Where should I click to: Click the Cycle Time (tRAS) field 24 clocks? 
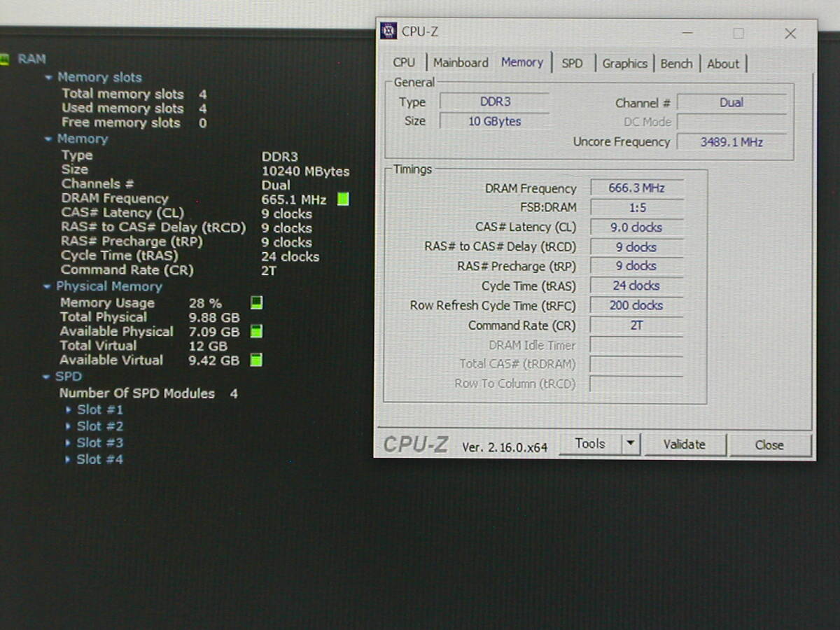point(636,285)
